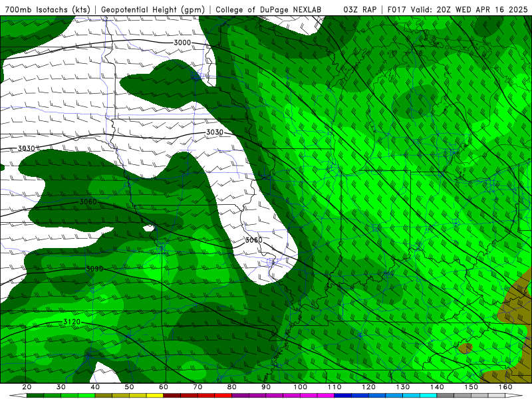Click the "F017" forecast hour text
Image resolution: width=532 pixels, height=399 pixels.
[x=396, y=10]
